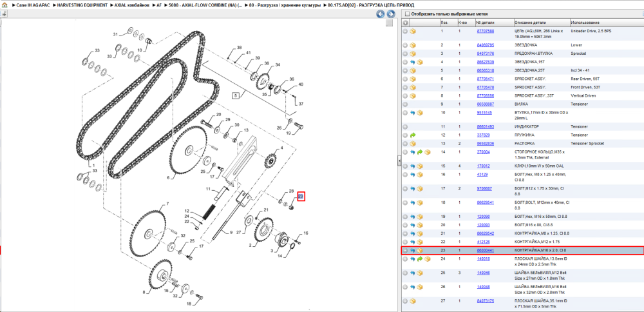Click green arrow icon for part 337829
644x312 pixels.
click(413, 135)
